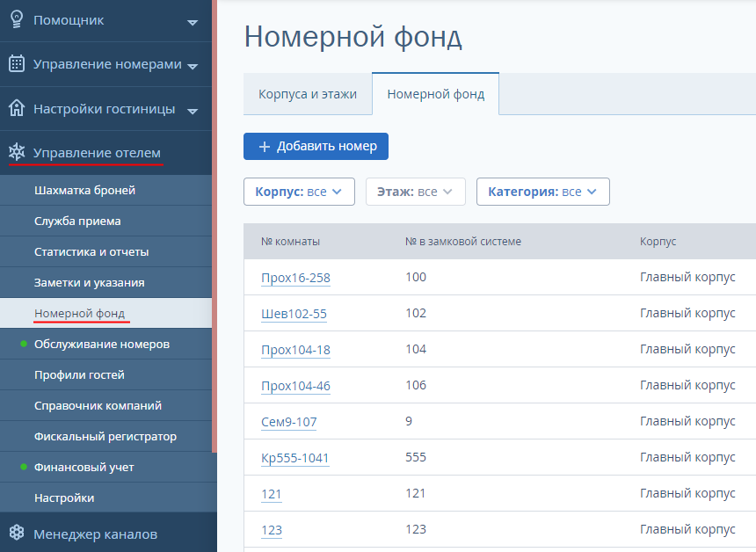Open Профили гостей page
This screenshot has width=756, height=552.
point(105,374)
